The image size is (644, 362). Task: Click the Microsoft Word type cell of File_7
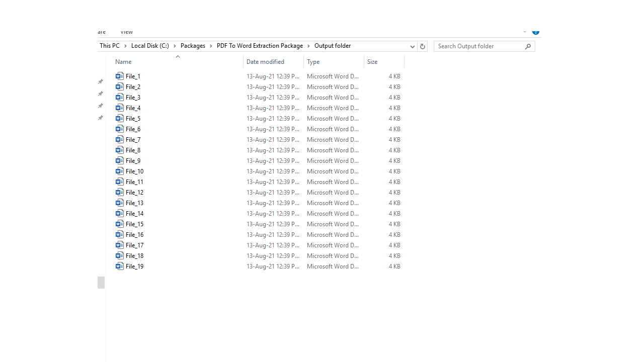333,140
